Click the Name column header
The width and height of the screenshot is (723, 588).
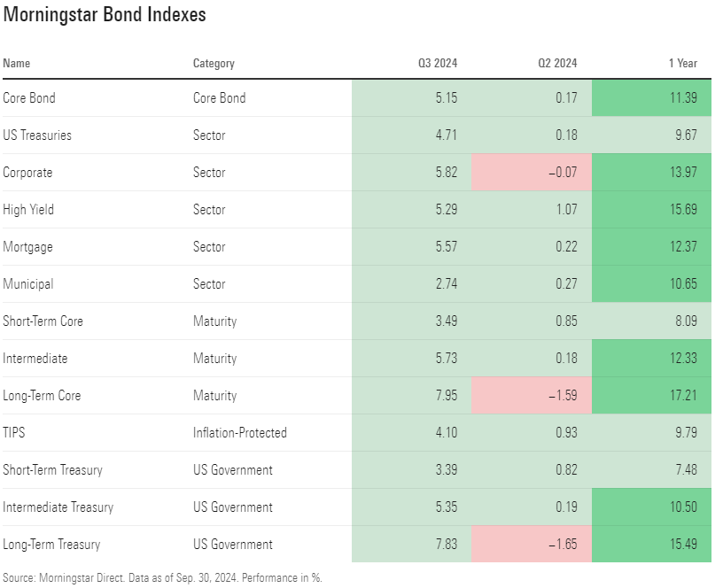click(17, 64)
